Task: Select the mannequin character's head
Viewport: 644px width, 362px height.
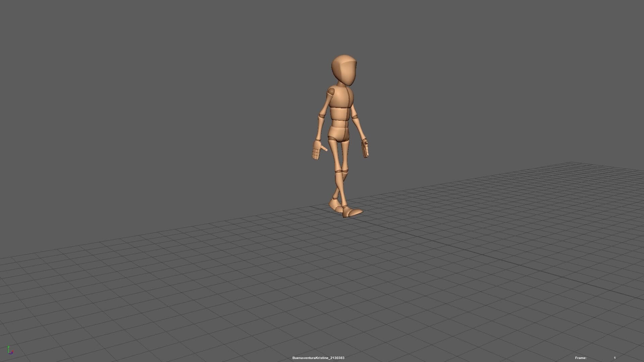Action: click(344, 71)
